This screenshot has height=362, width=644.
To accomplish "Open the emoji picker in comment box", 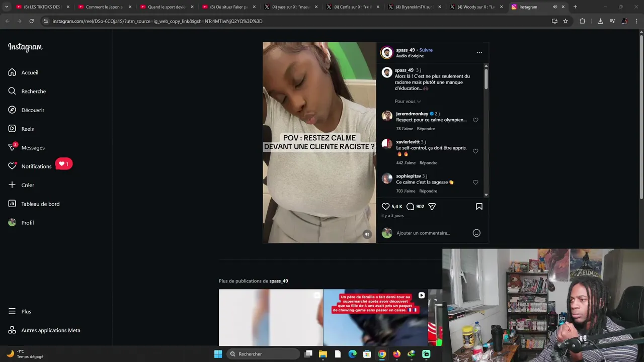I will pyautogui.click(x=476, y=233).
